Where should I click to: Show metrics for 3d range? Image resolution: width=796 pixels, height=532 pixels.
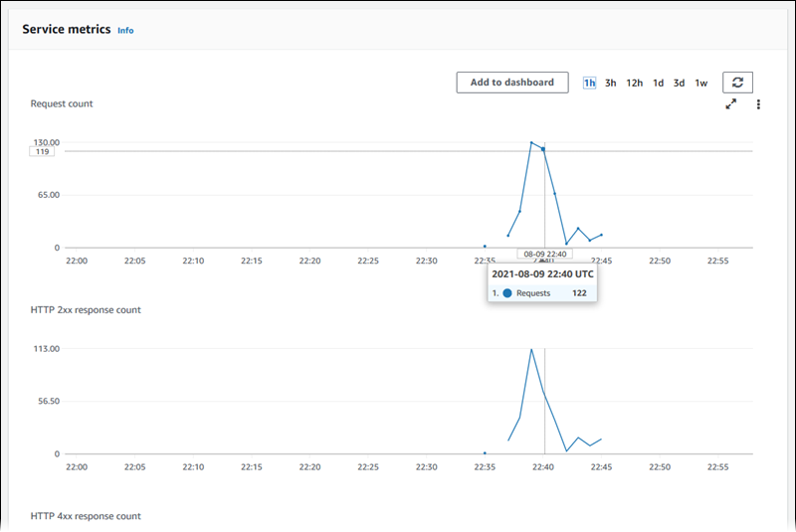pyautogui.click(x=679, y=84)
